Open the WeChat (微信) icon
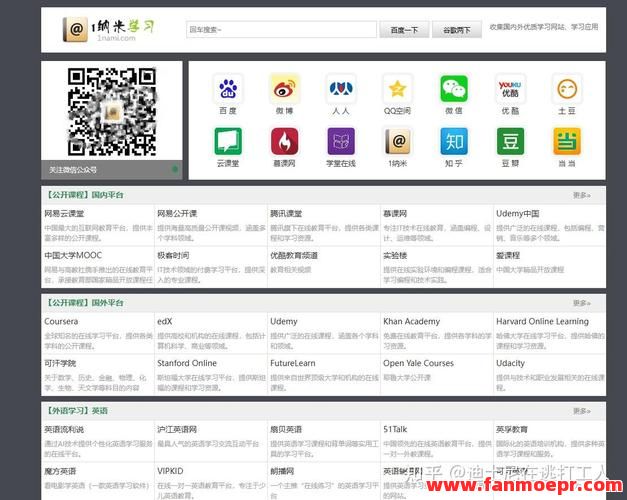Viewport: 627px width, 500px height. click(454, 89)
